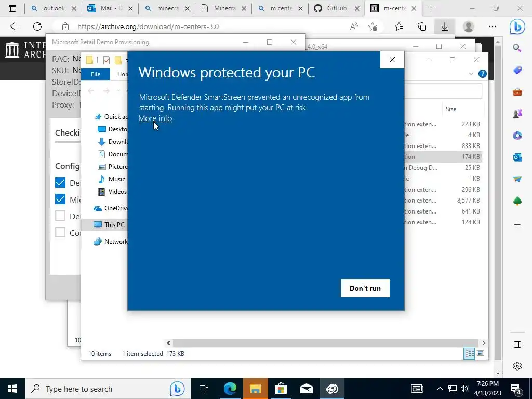Show hidden system tray icons
This screenshot has width=532, height=399.
click(x=440, y=389)
